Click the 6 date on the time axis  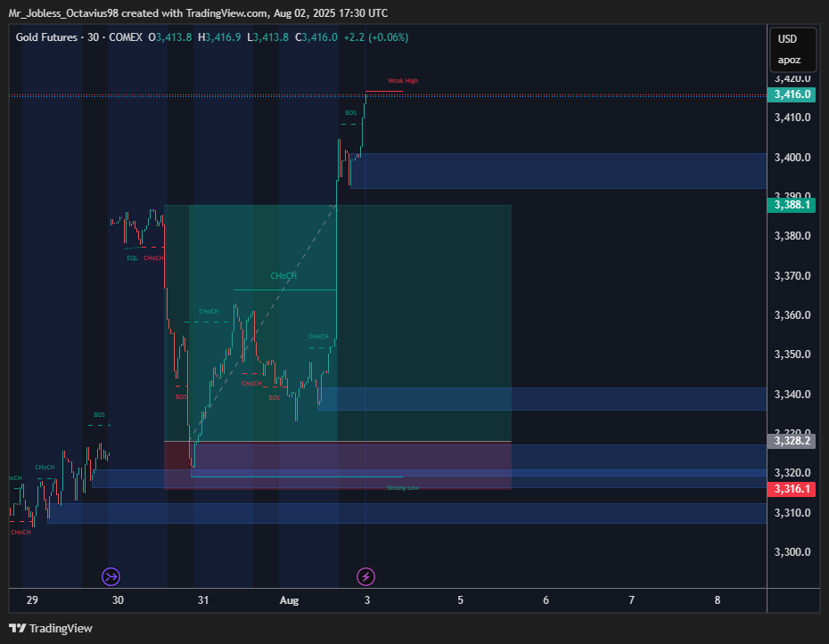coord(546,600)
